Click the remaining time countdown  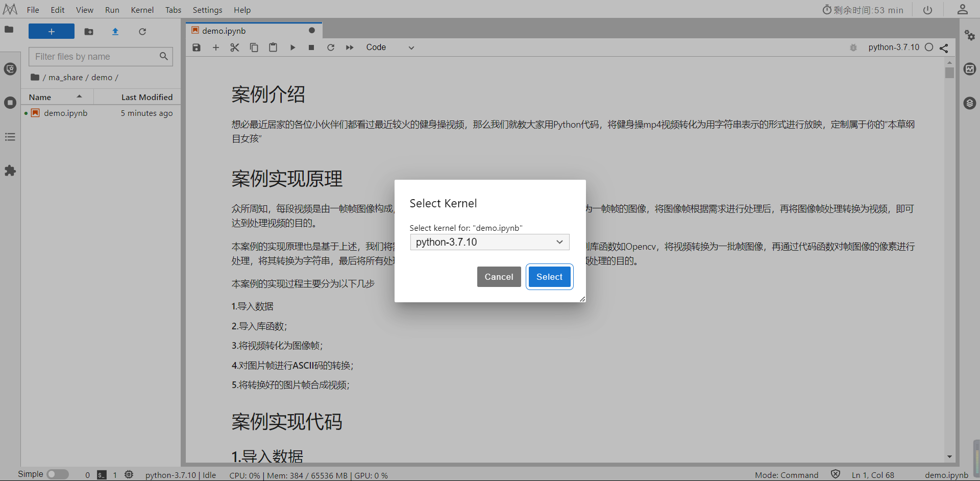coord(863,10)
